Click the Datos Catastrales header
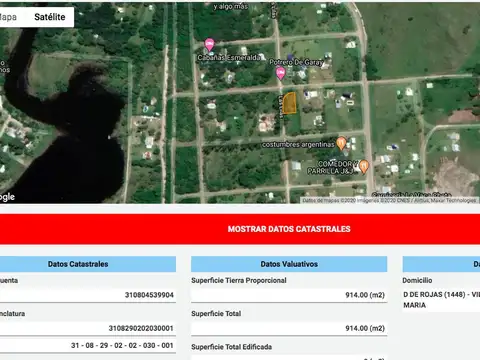480x360 pixels. click(78, 264)
